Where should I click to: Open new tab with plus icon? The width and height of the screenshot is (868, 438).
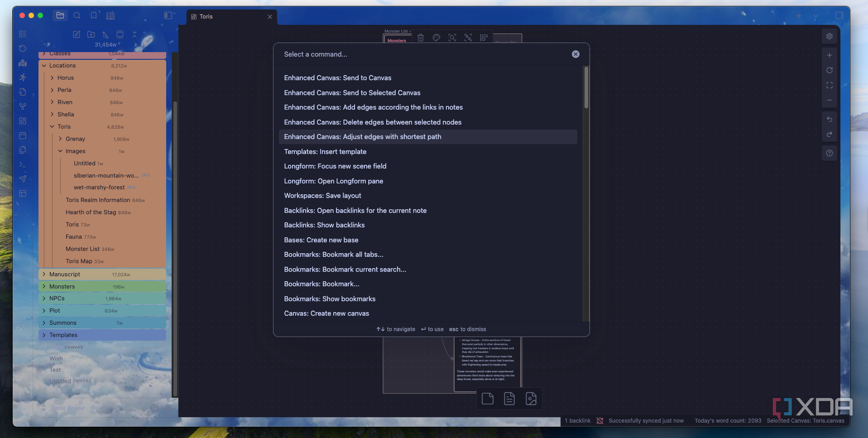click(799, 16)
